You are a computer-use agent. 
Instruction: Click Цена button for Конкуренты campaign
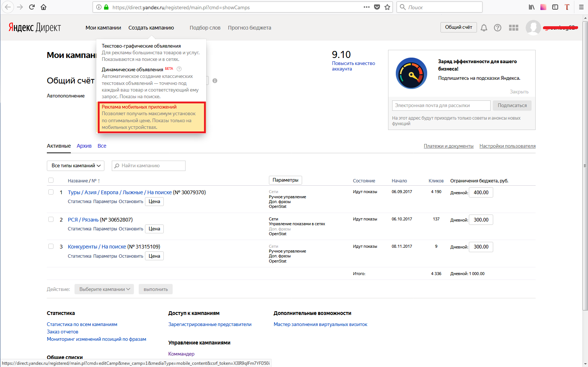pos(154,256)
